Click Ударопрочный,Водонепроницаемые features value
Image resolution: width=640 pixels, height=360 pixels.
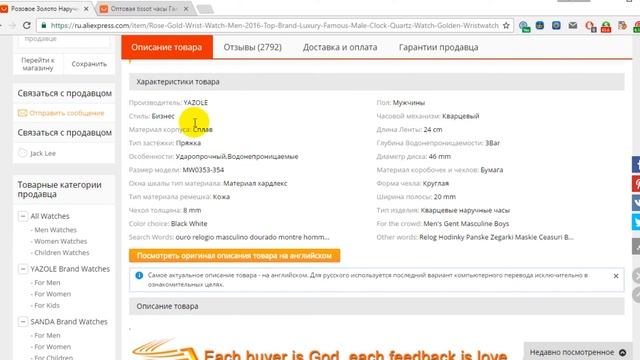pyautogui.click(x=237, y=156)
